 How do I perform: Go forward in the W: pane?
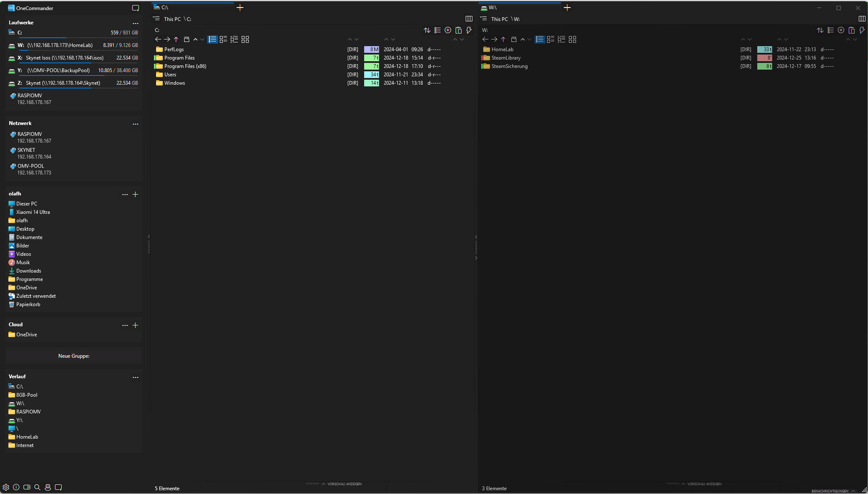pyautogui.click(x=494, y=39)
